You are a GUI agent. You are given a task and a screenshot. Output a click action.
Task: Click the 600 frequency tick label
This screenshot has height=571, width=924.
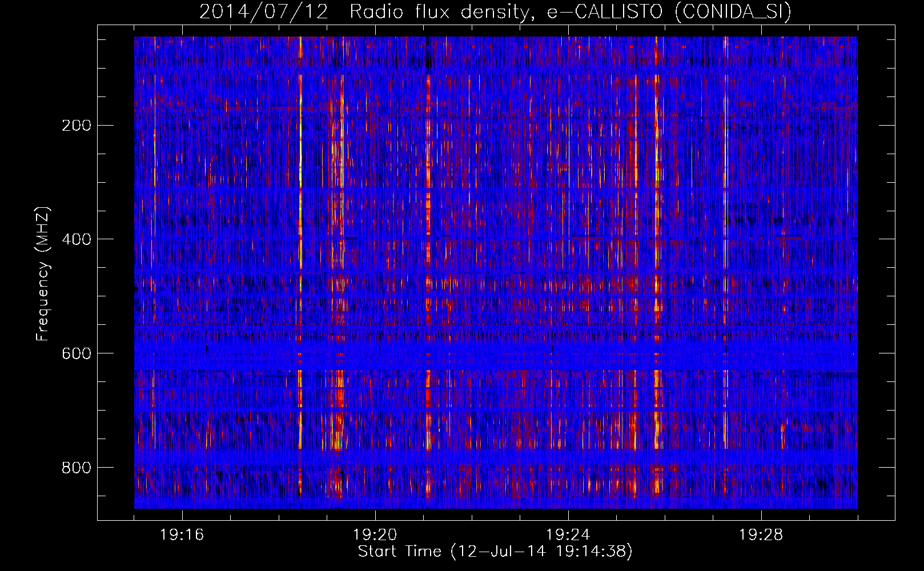[x=77, y=354]
